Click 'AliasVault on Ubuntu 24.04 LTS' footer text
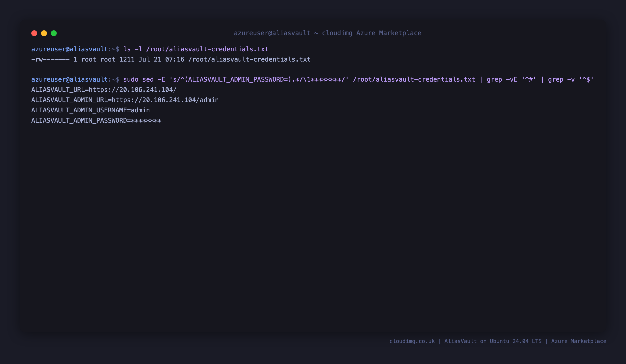Screen dimensions: 626x364 click(493, 341)
